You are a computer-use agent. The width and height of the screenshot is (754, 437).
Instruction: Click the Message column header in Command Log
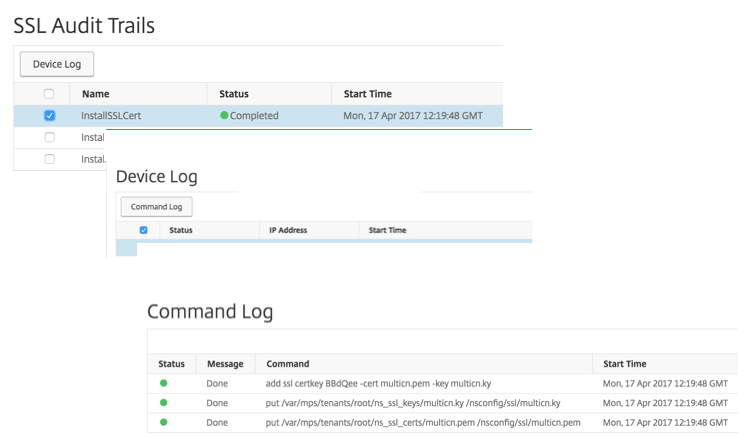[225, 364]
